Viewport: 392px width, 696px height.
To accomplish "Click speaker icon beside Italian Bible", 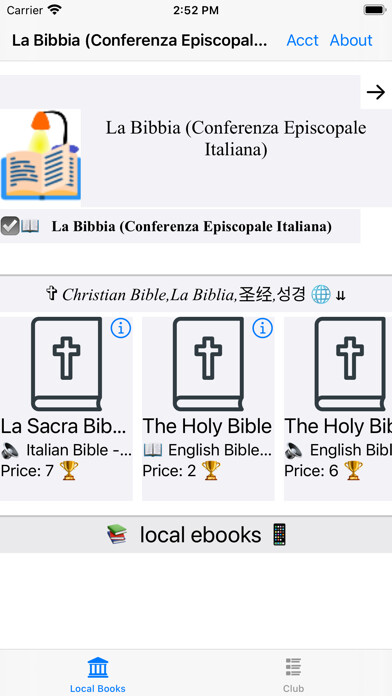I will (10, 450).
